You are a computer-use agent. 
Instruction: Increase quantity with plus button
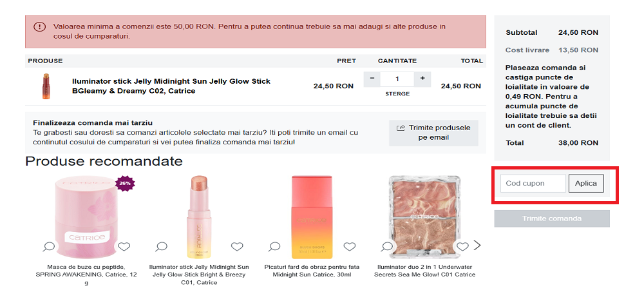422,79
